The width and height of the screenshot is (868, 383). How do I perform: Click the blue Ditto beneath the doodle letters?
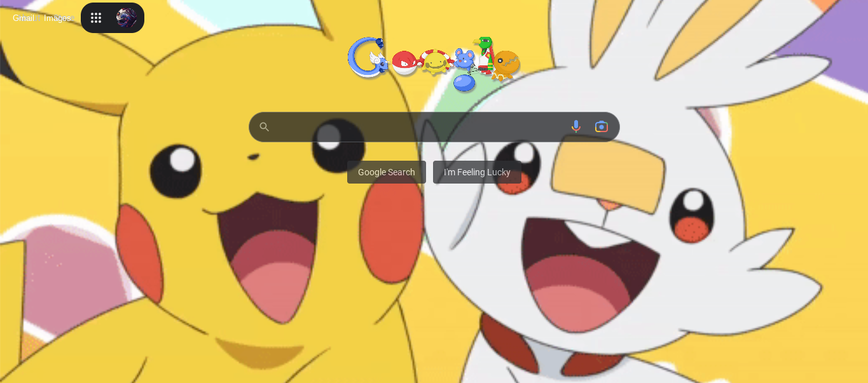point(464,83)
